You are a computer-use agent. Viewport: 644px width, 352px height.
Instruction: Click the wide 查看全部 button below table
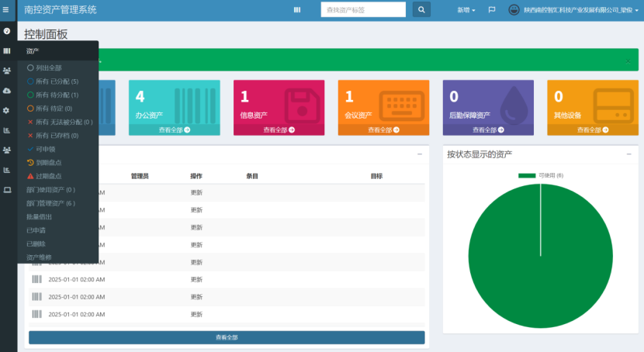click(x=227, y=337)
